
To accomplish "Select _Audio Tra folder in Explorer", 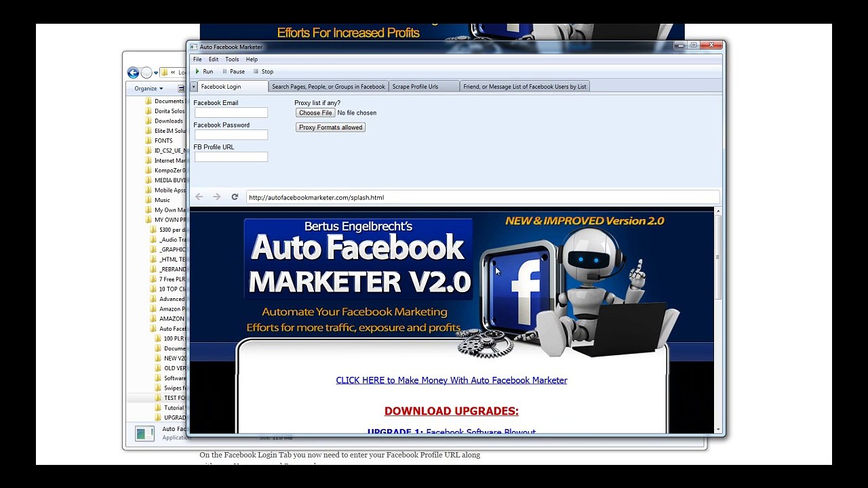I will pyautogui.click(x=168, y=240).
